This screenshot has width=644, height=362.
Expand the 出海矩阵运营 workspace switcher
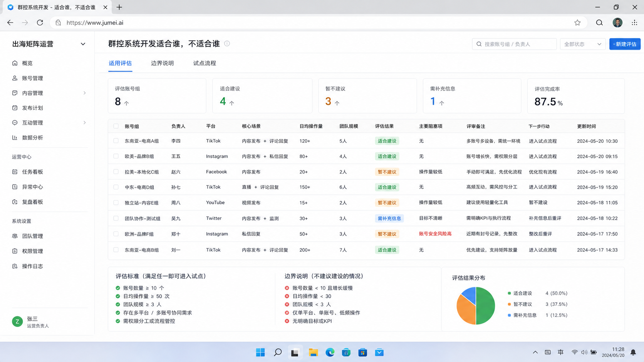pos(83,44)
